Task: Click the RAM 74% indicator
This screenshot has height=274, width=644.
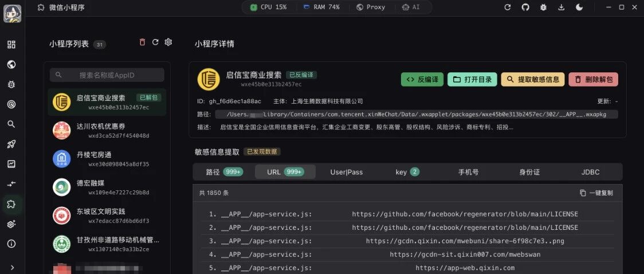Action: [321, 7]
